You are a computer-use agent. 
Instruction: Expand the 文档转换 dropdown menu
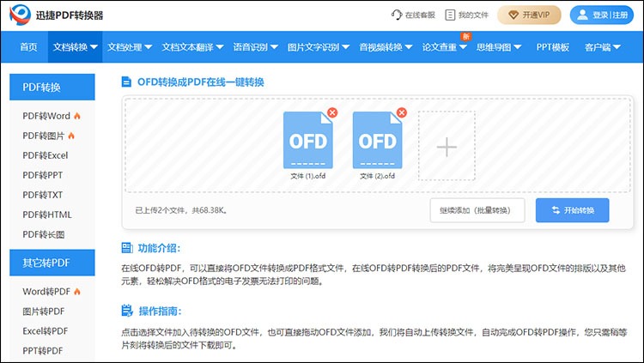pos(76,47)
